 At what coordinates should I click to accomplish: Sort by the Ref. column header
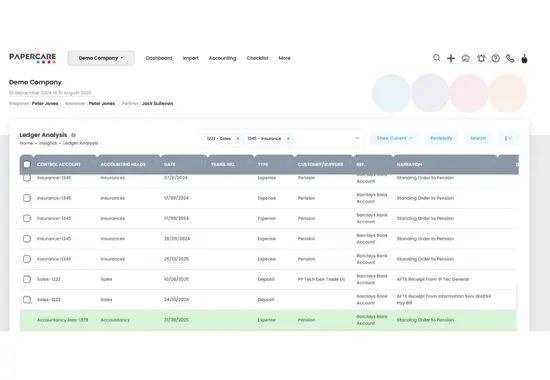pos(361,164)
